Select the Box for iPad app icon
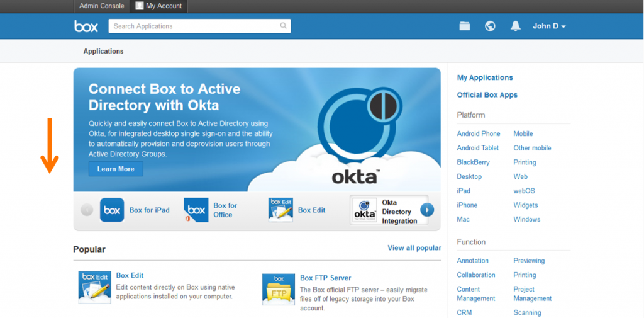The height and width of the screenshot is (318, 644). [x=112, y=210]
